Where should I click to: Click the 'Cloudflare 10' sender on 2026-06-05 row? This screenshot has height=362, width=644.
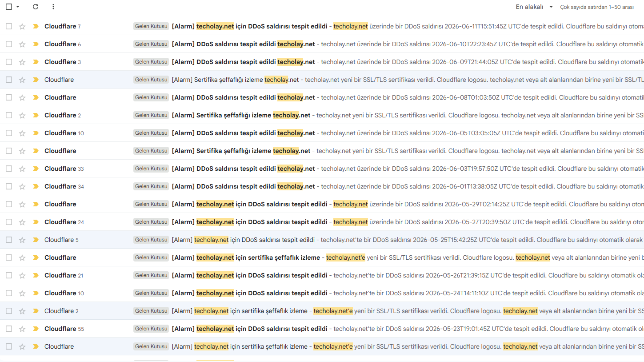coord(64,133)
